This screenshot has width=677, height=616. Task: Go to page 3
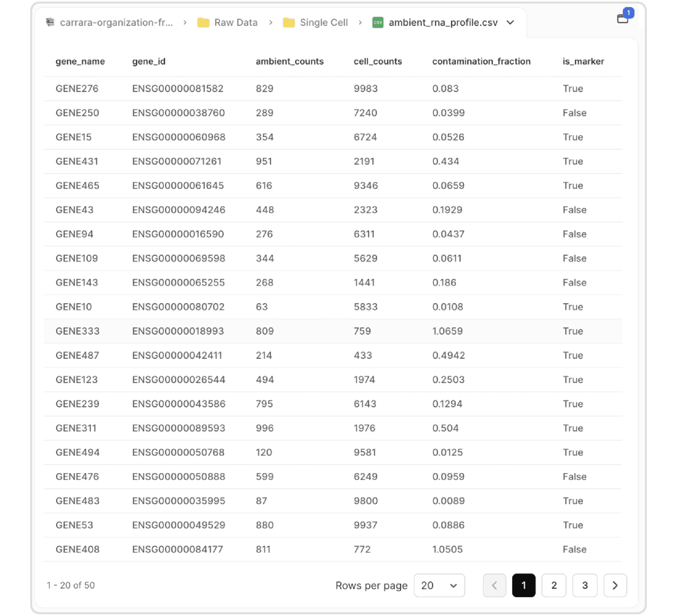pyautogui.click(x=585, y=585)
